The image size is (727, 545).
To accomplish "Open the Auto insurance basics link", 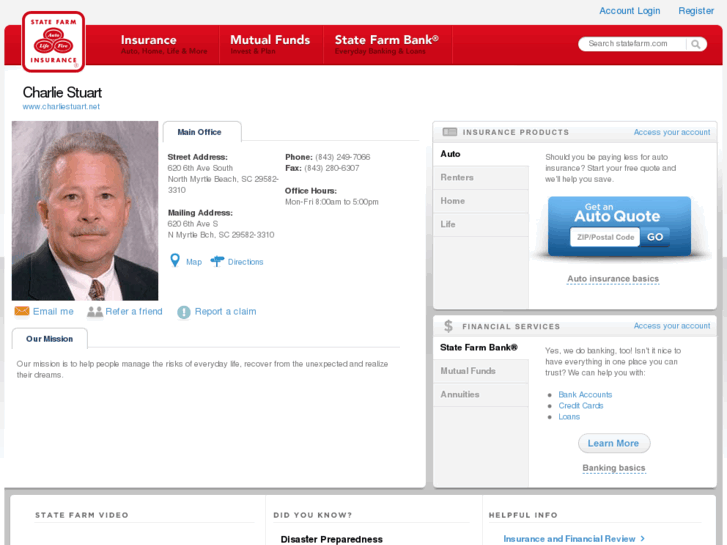I will point(613,279).
